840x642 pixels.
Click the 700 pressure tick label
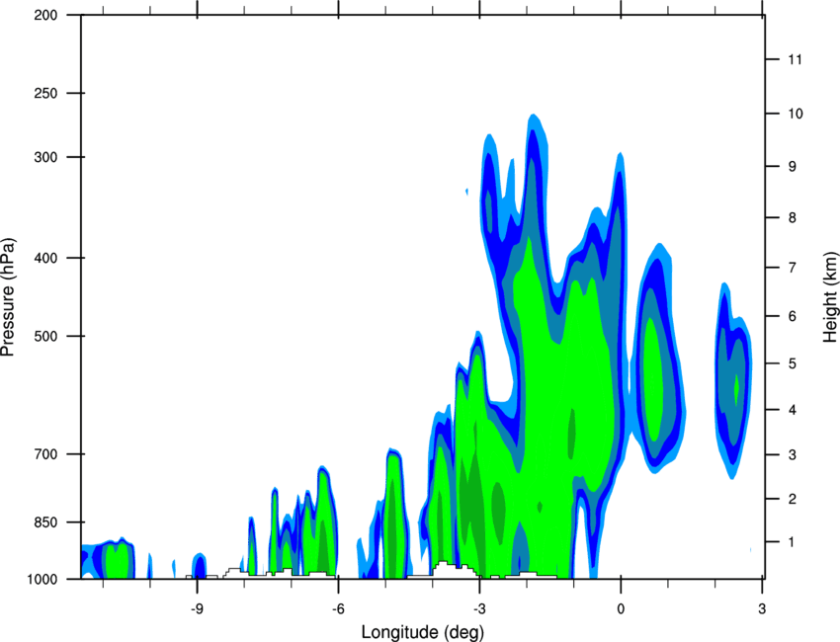pyautogui.click(x=45, y=454)
